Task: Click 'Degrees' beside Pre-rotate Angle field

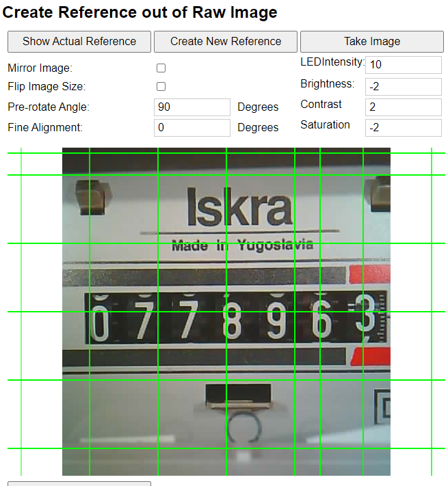Action: point(258,107)
